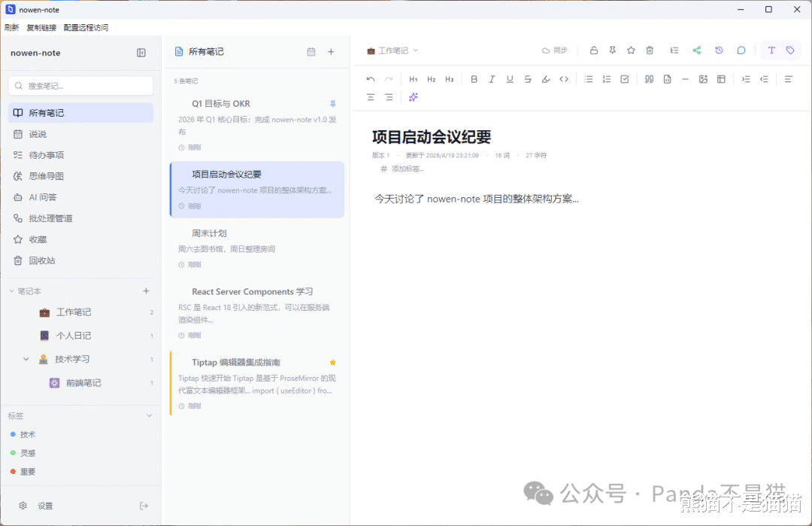The image size is (812, 526).
Task: Toggle text highlighter
Action: point(546,79)
